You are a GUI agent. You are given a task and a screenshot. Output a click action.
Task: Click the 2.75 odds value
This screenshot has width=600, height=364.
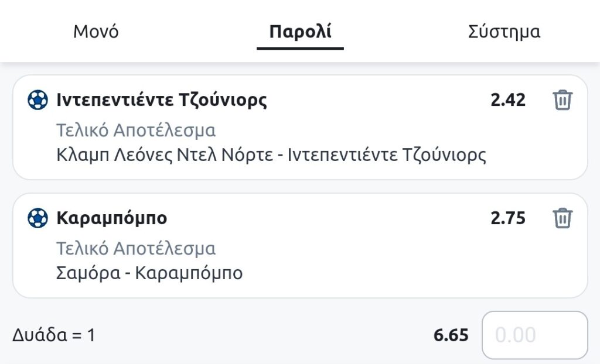click(508, 218)
